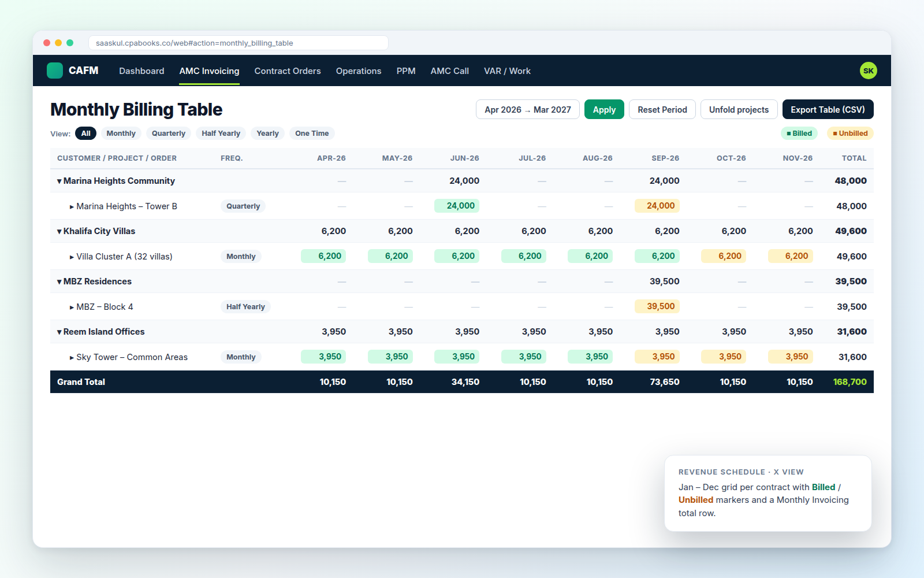
Task: Click unbilled 39,500 cell for MBZ – Block 4
Action: 657,306
